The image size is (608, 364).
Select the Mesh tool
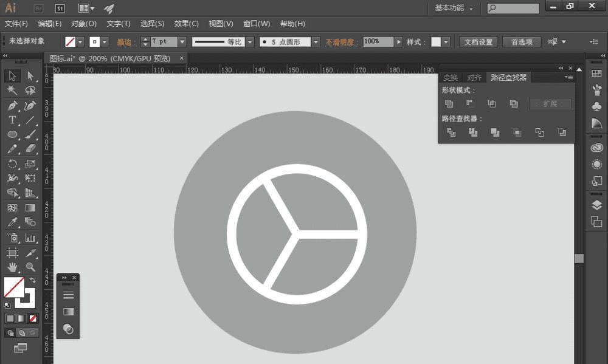tap(12, 208)
